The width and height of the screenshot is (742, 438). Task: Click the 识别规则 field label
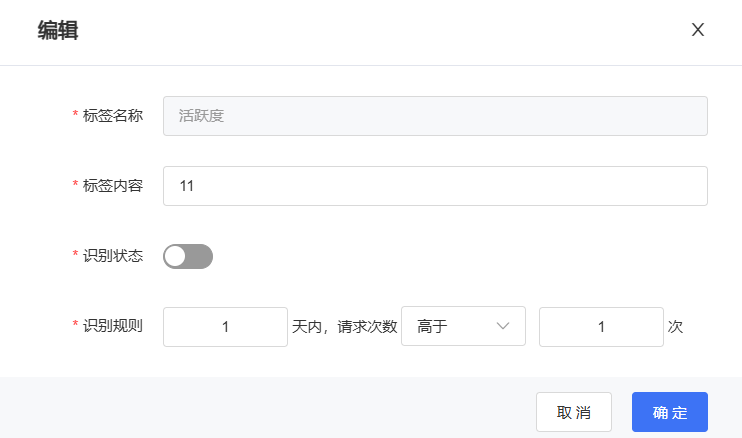point(113,326)
